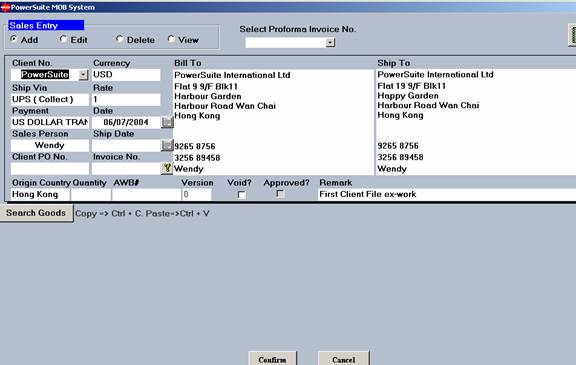Image resolution: width=576 pixels, height=365 pixels.
Task: Click Ship To line Flat 19 9/F Blk11
Action: tap(412, 86)
